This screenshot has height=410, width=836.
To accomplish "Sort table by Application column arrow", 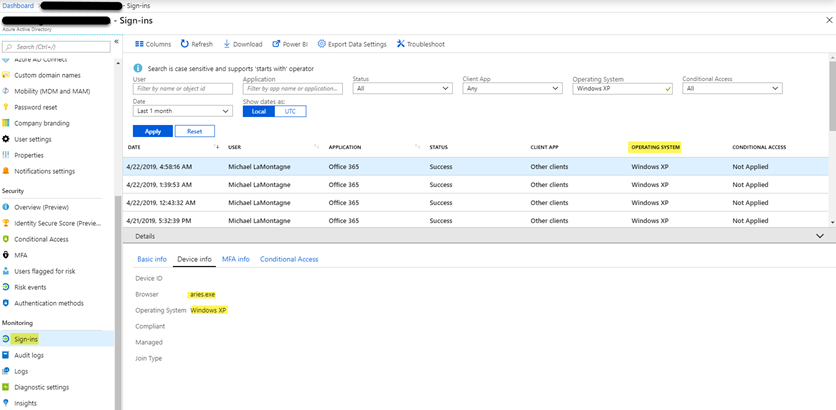I will point(417,147).
